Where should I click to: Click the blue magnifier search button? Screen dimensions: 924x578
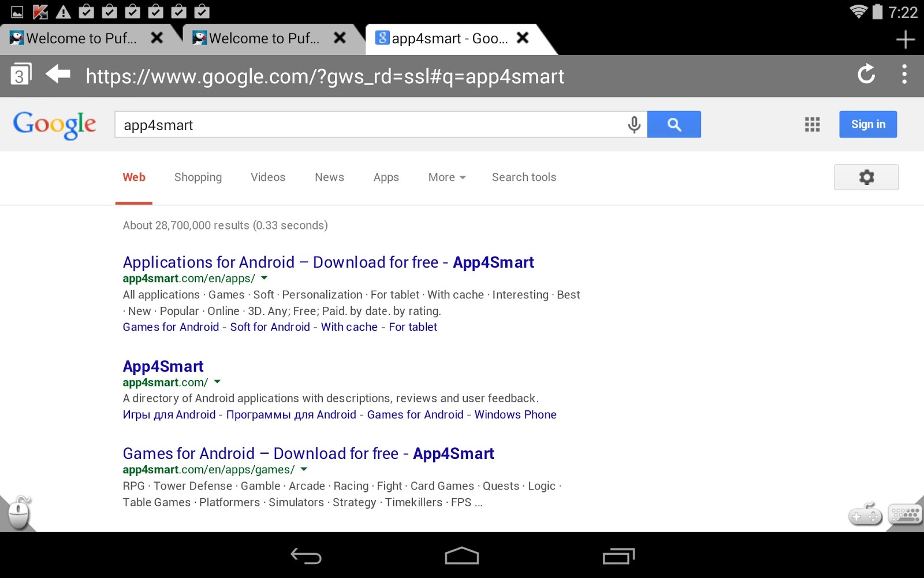(674, 124)
